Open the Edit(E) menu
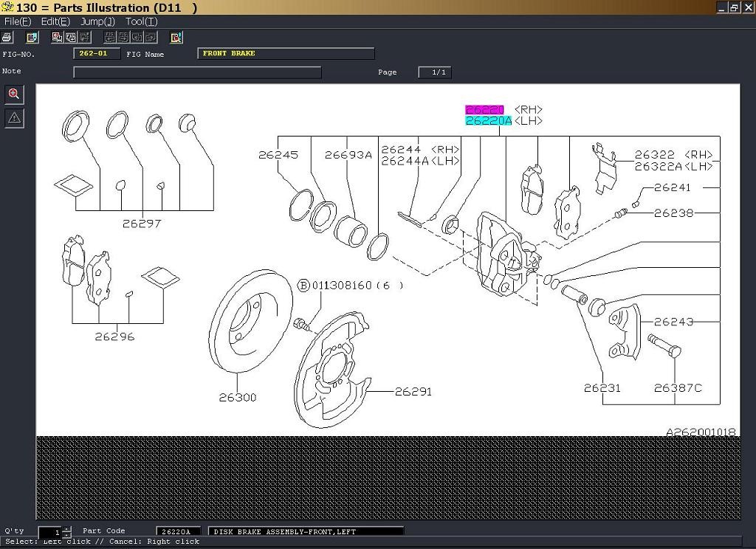This screenshot has height=549, width=756. point(55,21)
